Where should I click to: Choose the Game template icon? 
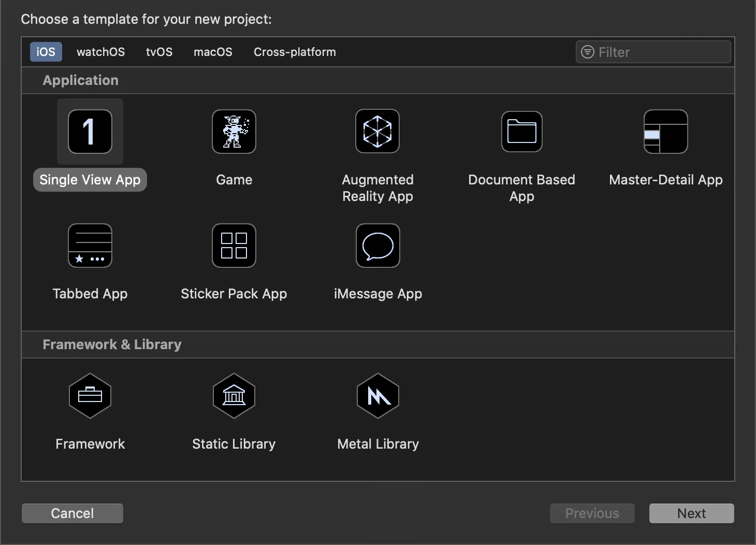(x=234, y=132)
